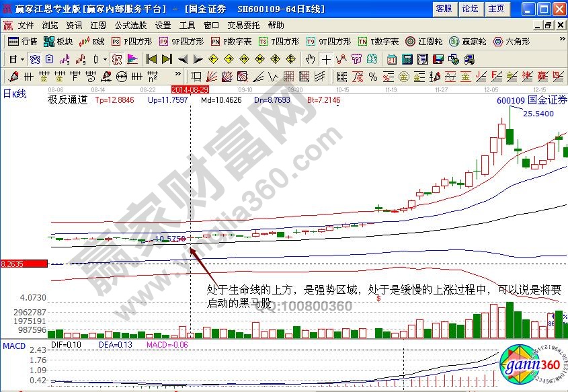Open the 交易委托 menu
This screenshot has height=392, width=568.
click(243, 25)
